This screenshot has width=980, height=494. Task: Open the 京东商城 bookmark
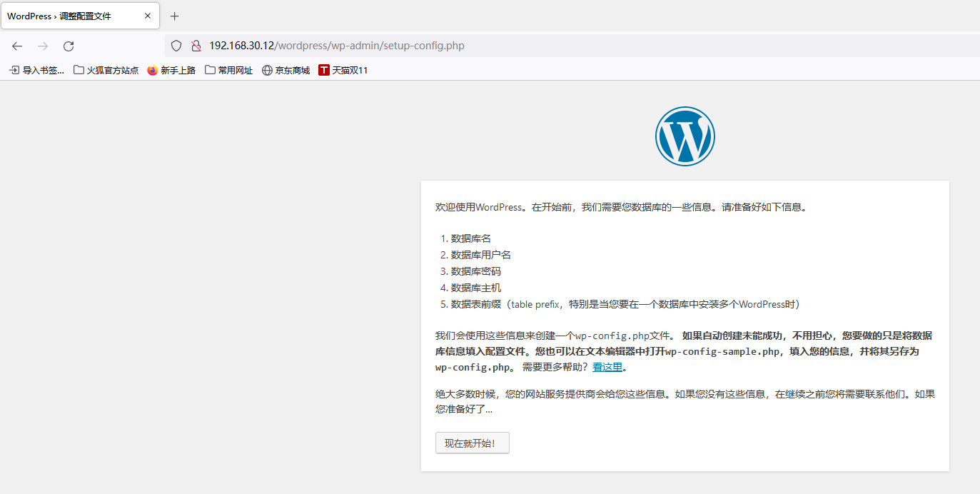point(286,70)
